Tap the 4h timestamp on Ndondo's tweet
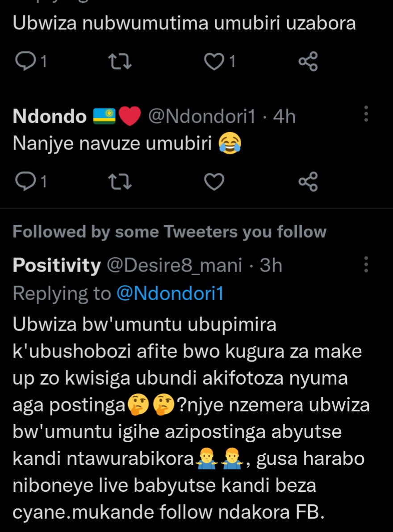The image size is (393, 532). (284, 117)
